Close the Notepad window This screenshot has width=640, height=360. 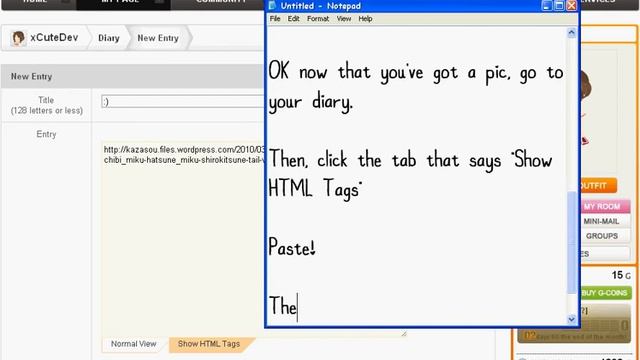571,5
